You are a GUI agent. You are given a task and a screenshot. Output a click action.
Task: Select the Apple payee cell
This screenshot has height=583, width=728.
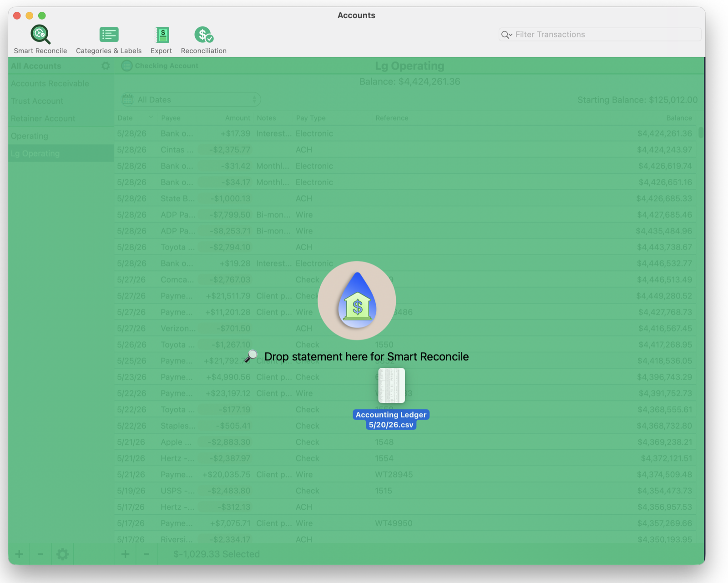point(176,442)
